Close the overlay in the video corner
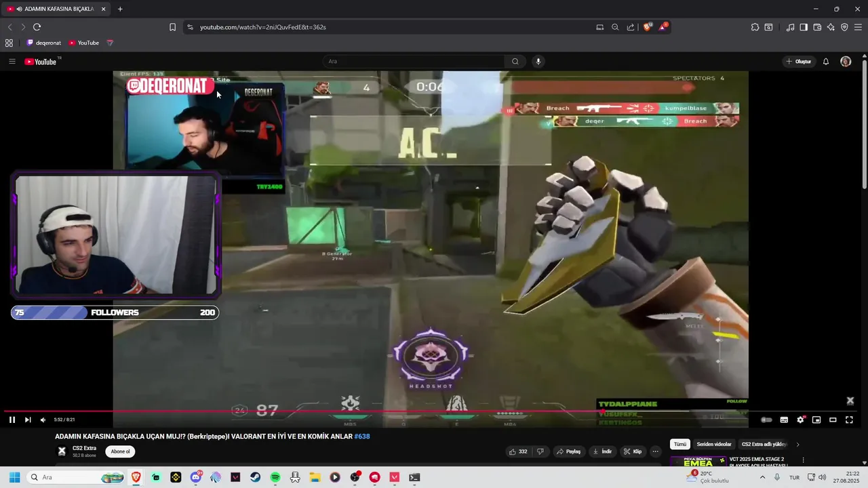868x488 pixels. (x=850, y=401)
